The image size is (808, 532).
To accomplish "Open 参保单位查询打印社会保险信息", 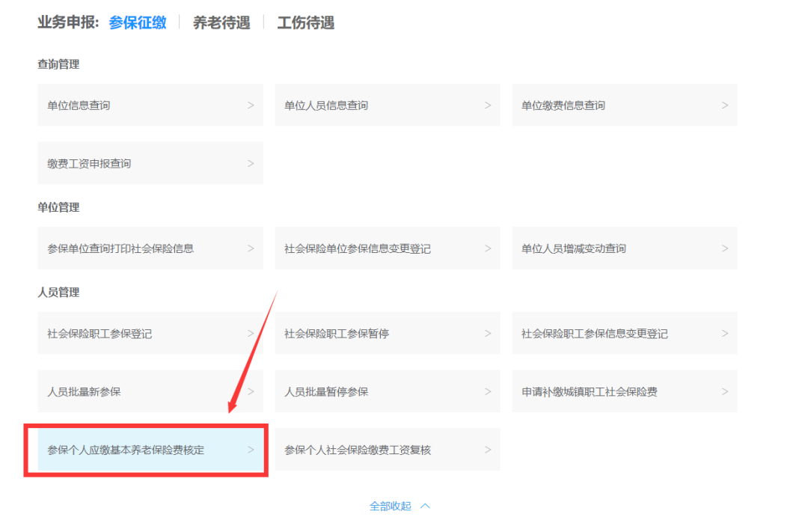I will coord(150,248).
